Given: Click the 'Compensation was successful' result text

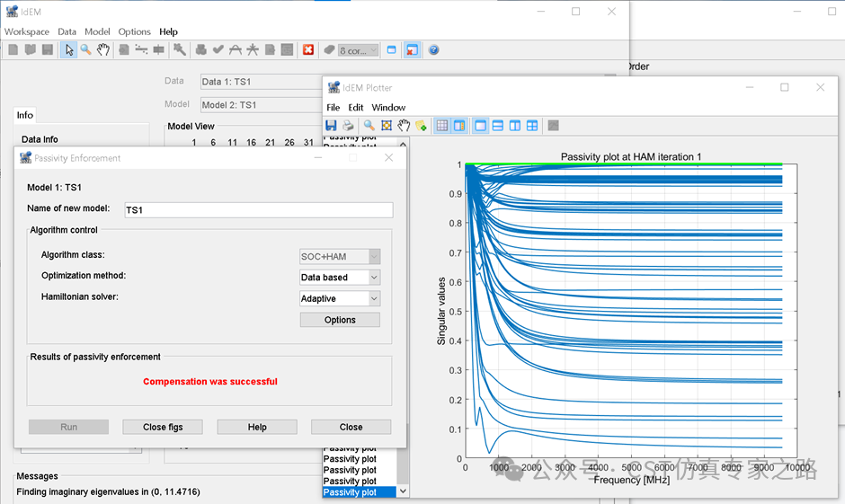Looking at the screenshot, I should 210,382.
